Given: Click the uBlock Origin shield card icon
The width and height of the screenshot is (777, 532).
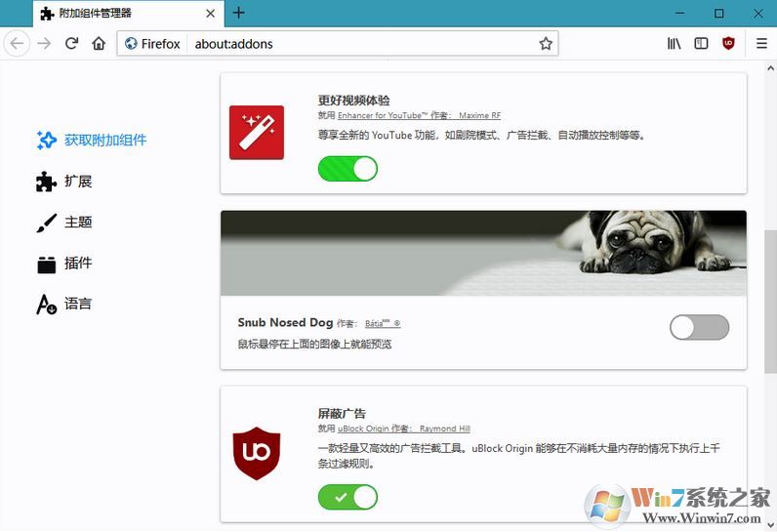Looking at the screenshot, I should coord(257,453).
